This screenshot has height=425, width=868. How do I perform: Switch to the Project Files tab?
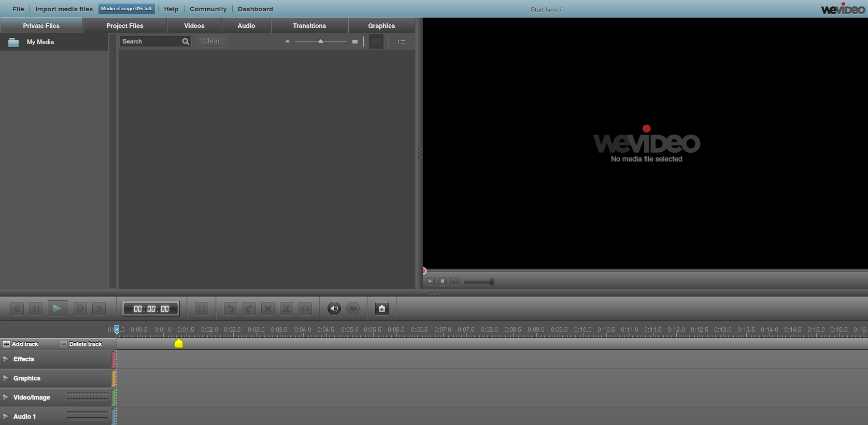tap(125, 25)
